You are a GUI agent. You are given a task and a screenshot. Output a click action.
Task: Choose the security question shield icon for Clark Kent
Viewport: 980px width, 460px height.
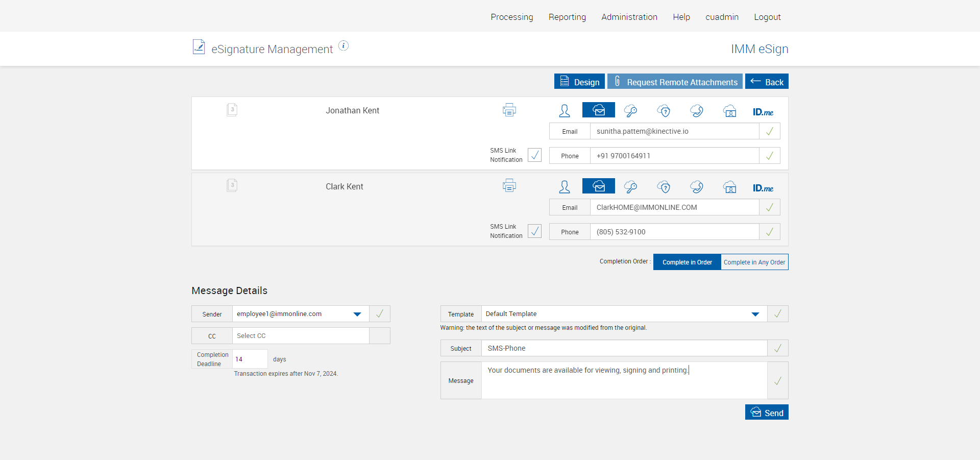[664, 187]
